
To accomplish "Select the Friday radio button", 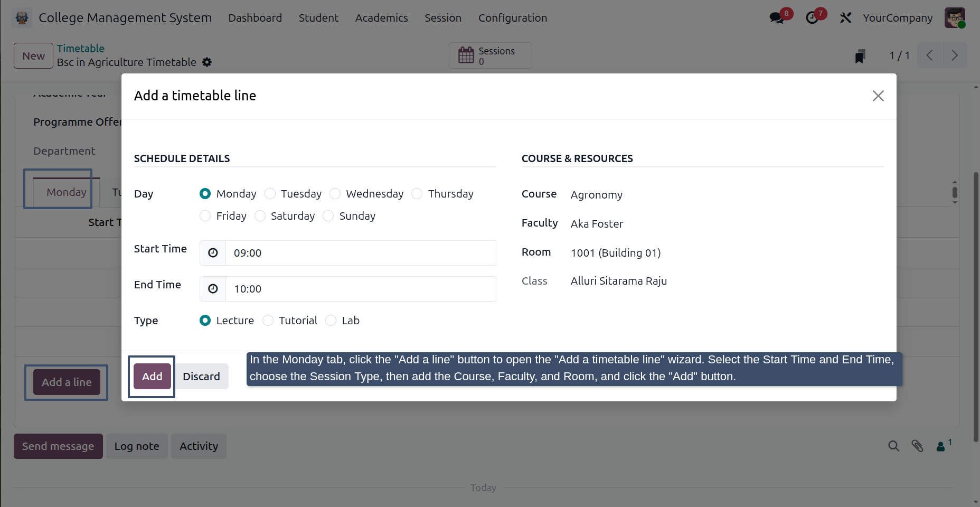I will (x=205, y=216).
